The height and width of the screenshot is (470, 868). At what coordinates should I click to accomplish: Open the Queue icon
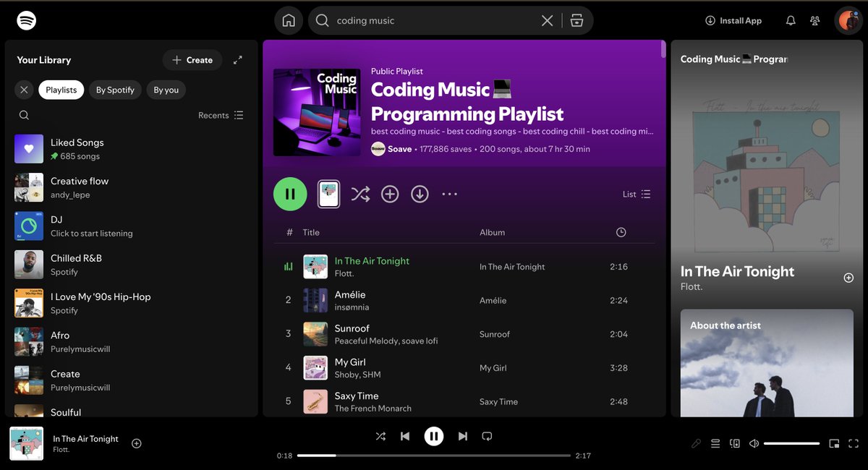[x=715, y=443]
